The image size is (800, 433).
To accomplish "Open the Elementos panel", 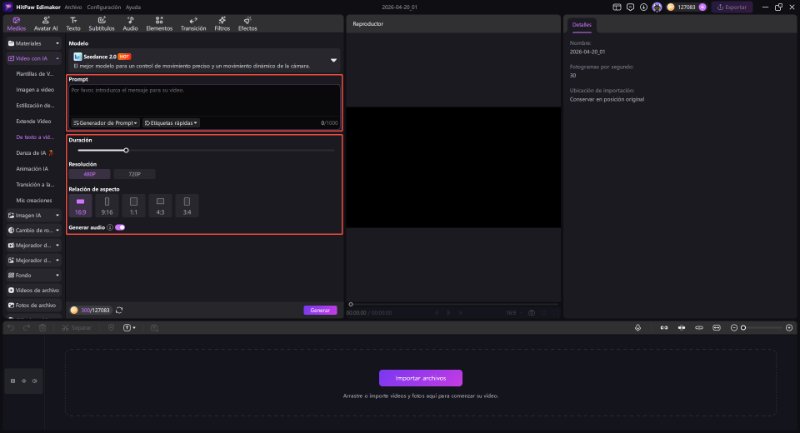I will click(159, 23).
